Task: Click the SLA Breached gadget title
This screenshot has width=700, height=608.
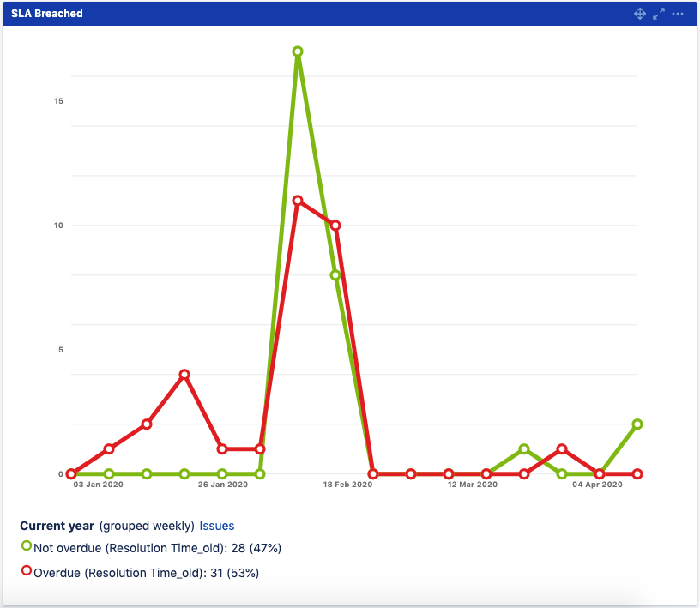Action: point(47,14)
